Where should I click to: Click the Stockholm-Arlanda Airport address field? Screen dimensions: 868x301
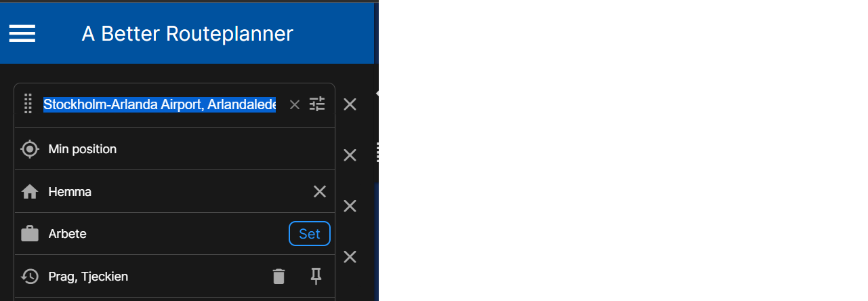159,104
